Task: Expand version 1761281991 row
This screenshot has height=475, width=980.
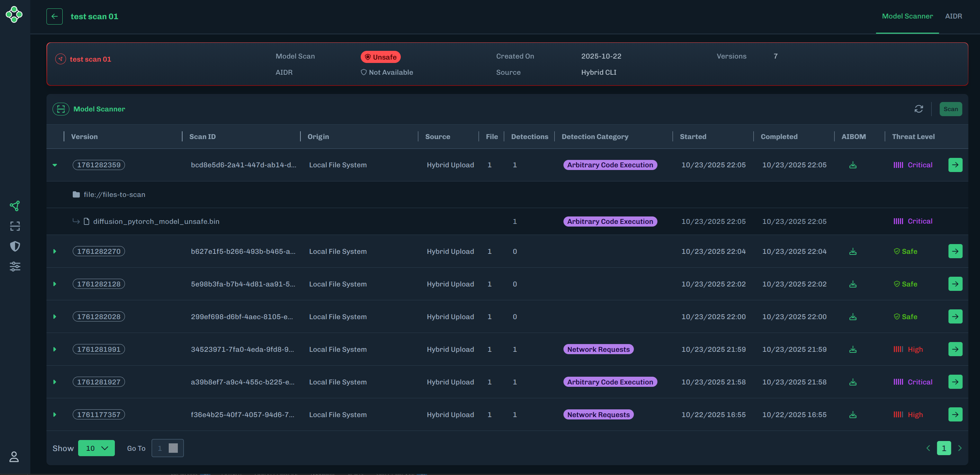Action: click(x=55, y=349)
